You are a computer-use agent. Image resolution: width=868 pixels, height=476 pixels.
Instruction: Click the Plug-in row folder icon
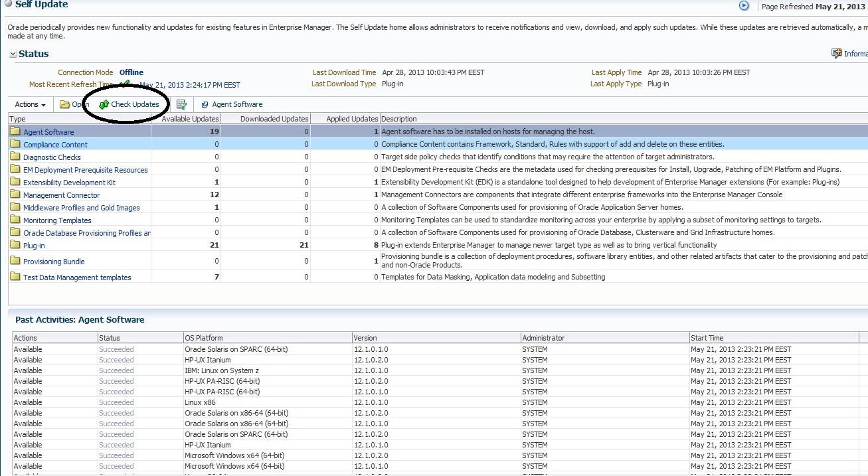[15, 246]
